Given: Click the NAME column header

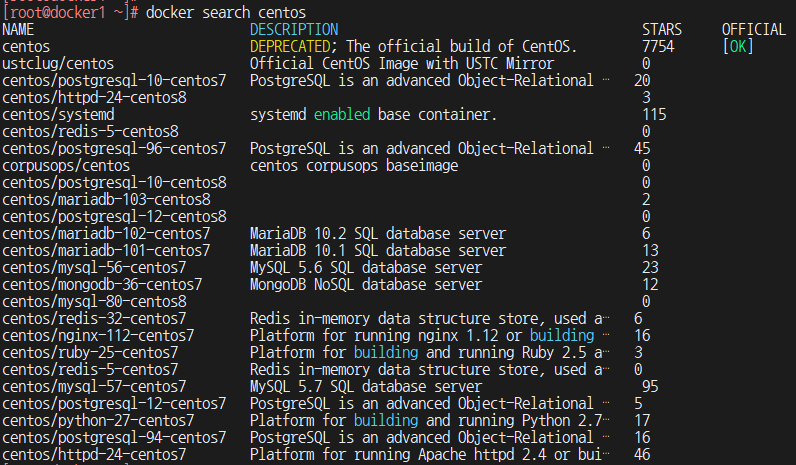Looking at the screenshot, I should [x=18, y=29].
